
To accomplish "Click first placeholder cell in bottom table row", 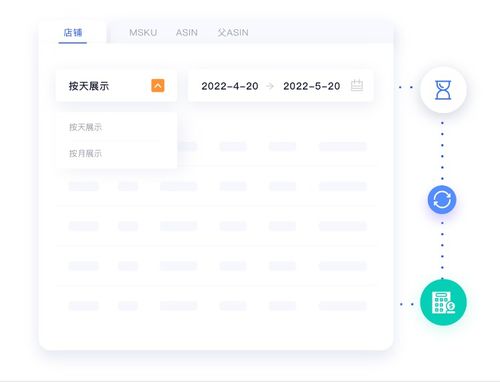I will pyautogui.click(x=84, y=306).
